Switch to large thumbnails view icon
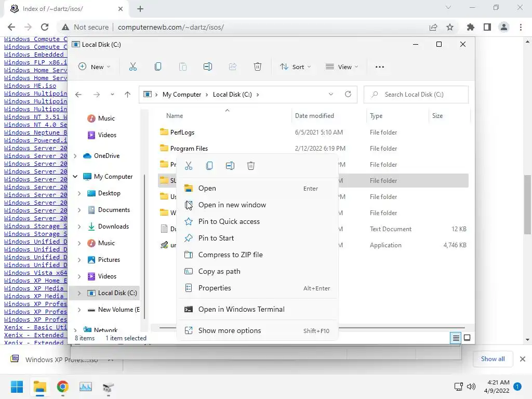Viewport: 532px width, 399px height. tap(467, 338)
